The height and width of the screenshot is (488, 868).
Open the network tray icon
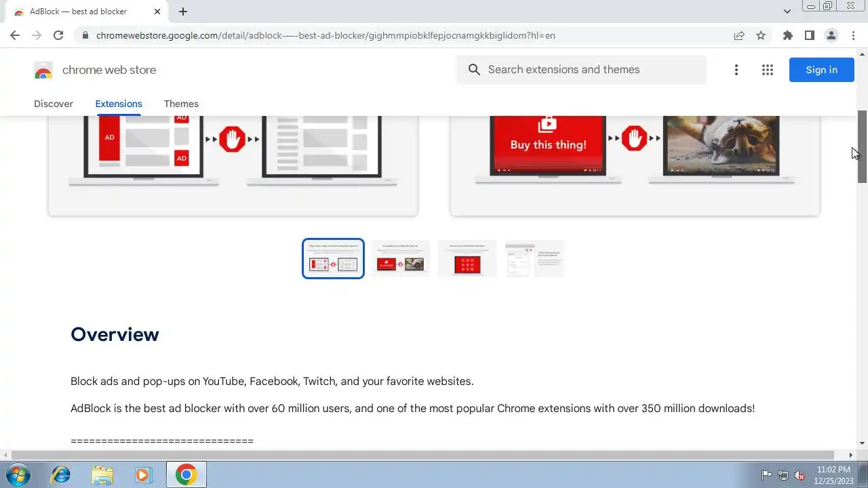783,475
